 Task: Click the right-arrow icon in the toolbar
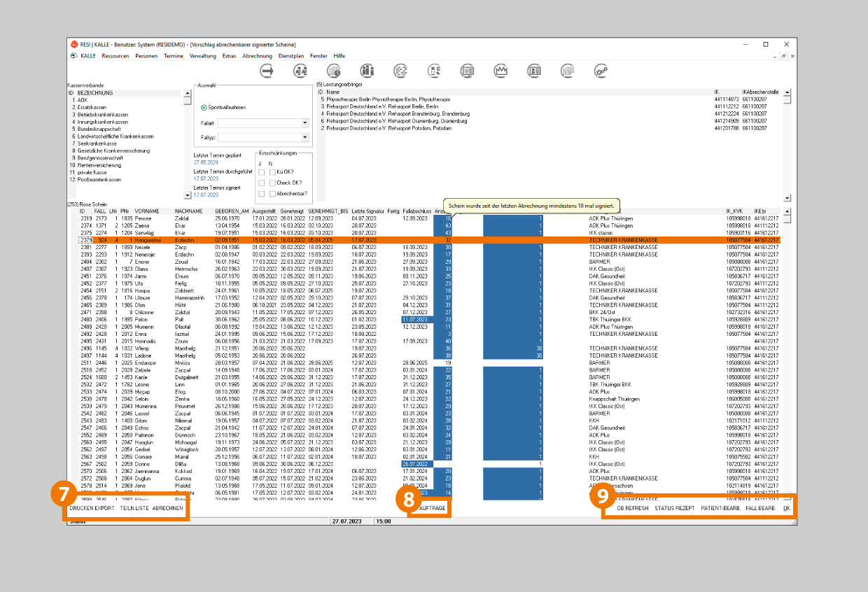[267, 71]
